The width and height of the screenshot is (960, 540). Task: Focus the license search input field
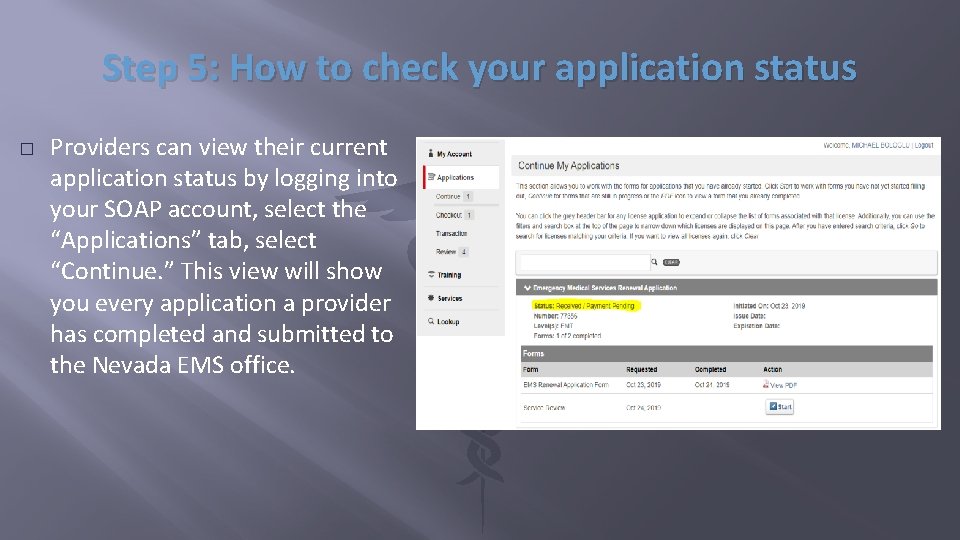click(x=585, y=263)
